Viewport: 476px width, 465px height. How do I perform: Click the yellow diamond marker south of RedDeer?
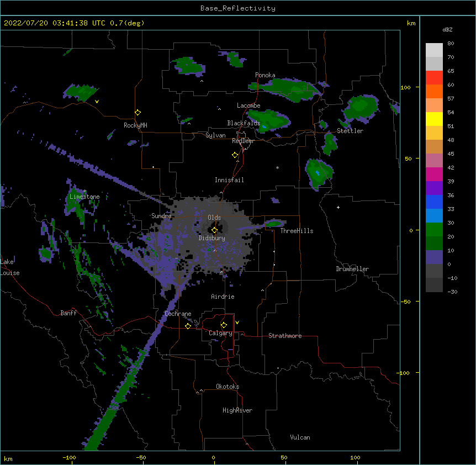pos(235,155)
